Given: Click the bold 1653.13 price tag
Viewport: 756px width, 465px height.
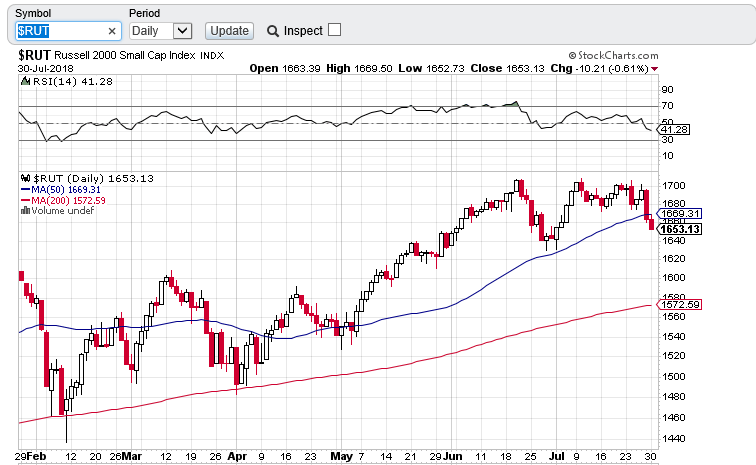Looking at the screenshot, I should (679, 229).
